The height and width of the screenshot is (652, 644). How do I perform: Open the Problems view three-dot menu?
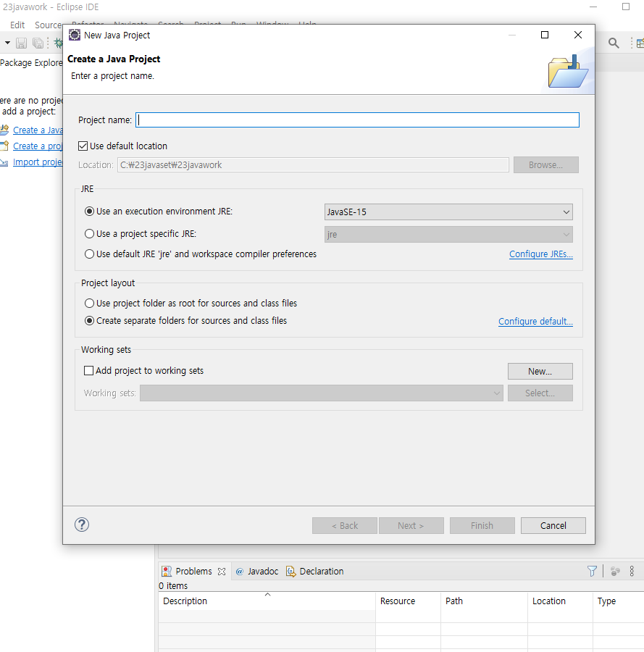click(632, 572)
